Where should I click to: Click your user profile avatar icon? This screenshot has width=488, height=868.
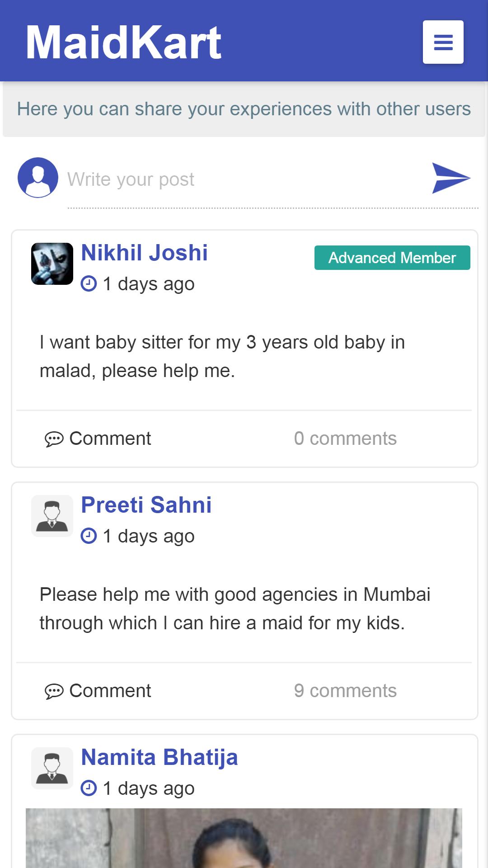pos(38,178)
